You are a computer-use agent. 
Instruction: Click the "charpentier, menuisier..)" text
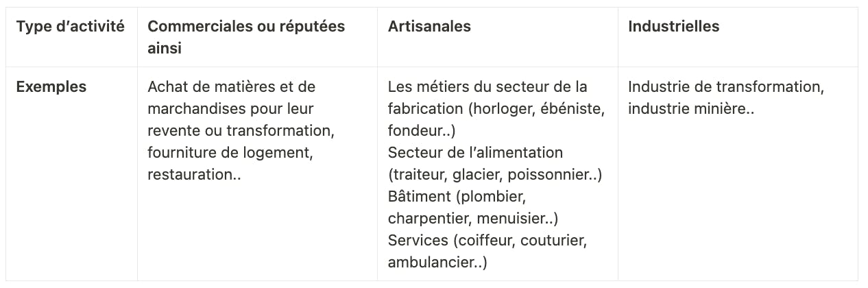point(473,219)
